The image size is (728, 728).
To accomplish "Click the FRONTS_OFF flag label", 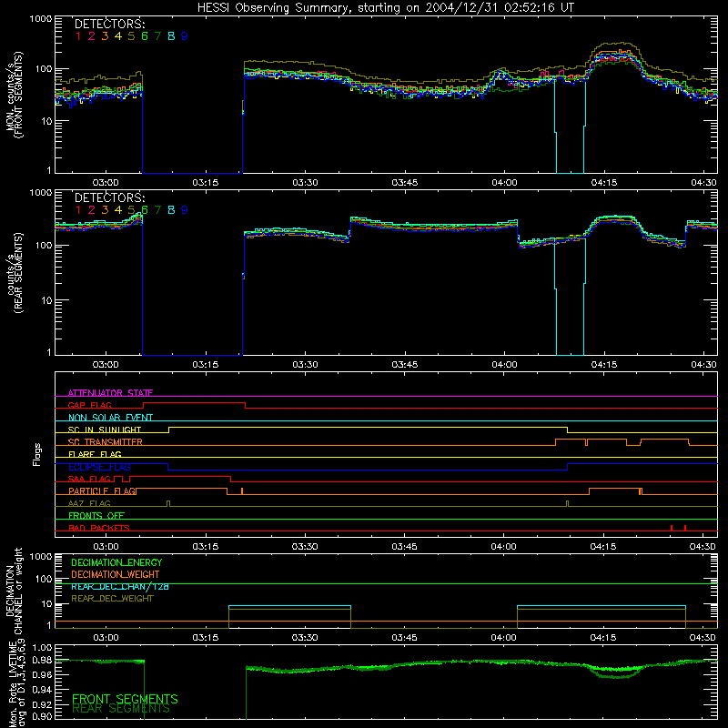I will [x=96, y=516].
